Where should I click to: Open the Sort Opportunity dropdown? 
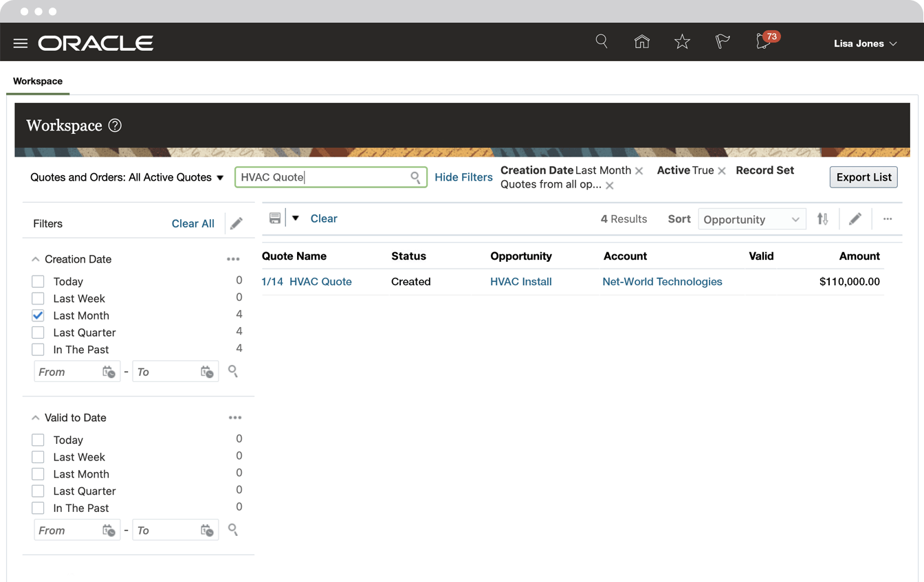[751, 219]
